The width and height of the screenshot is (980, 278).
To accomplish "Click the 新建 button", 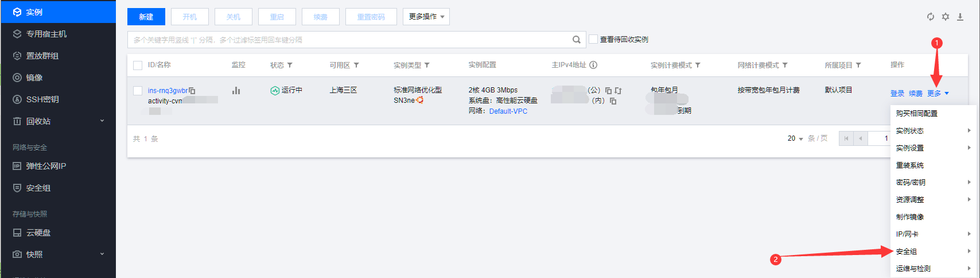I will [x=146, y=17].
